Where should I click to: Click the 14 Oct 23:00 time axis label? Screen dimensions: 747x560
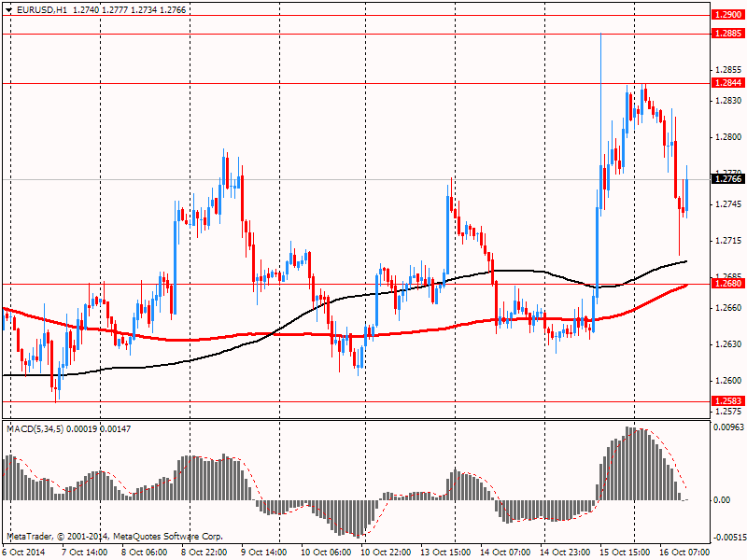[x=565, y=552]
